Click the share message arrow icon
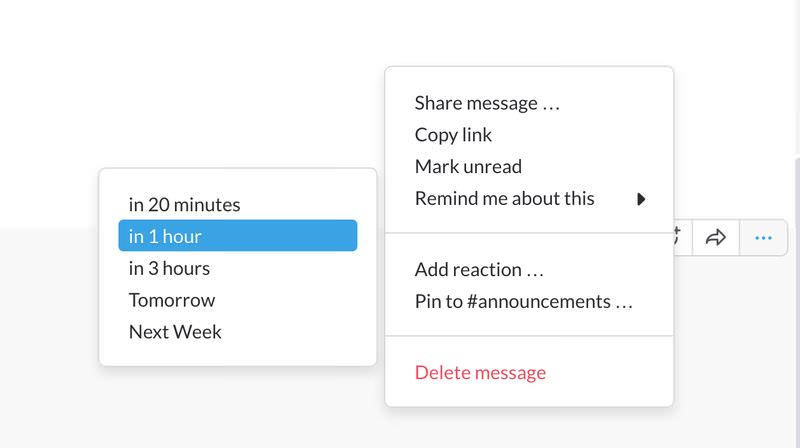Image resolution: width=800 pixels, height=448 pixels. point(716,237)
